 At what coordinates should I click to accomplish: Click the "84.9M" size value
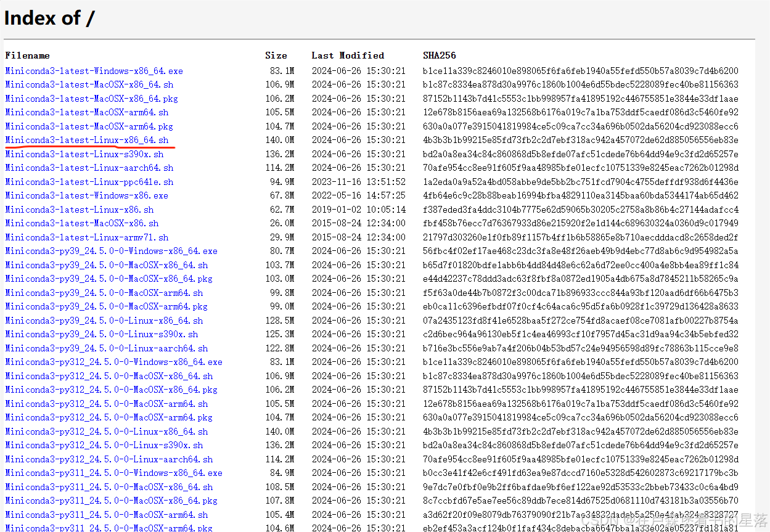[x=282, y=473]
